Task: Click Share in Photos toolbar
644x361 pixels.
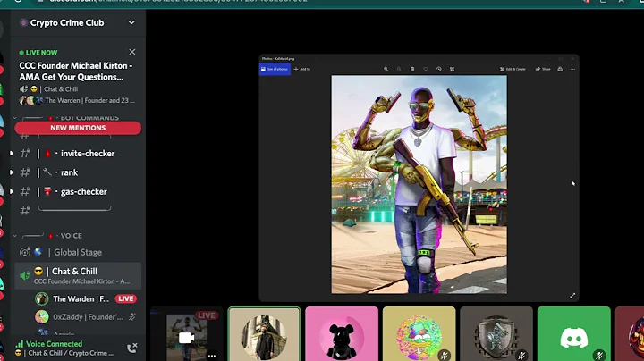Action: click(x=543, y=69)
